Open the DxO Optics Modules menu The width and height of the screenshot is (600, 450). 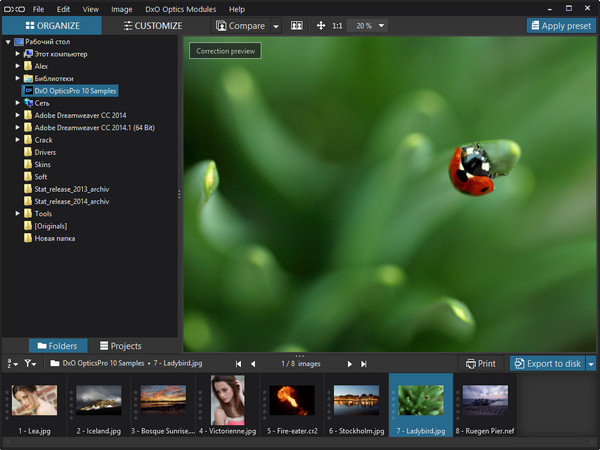(x=181, y=8)
